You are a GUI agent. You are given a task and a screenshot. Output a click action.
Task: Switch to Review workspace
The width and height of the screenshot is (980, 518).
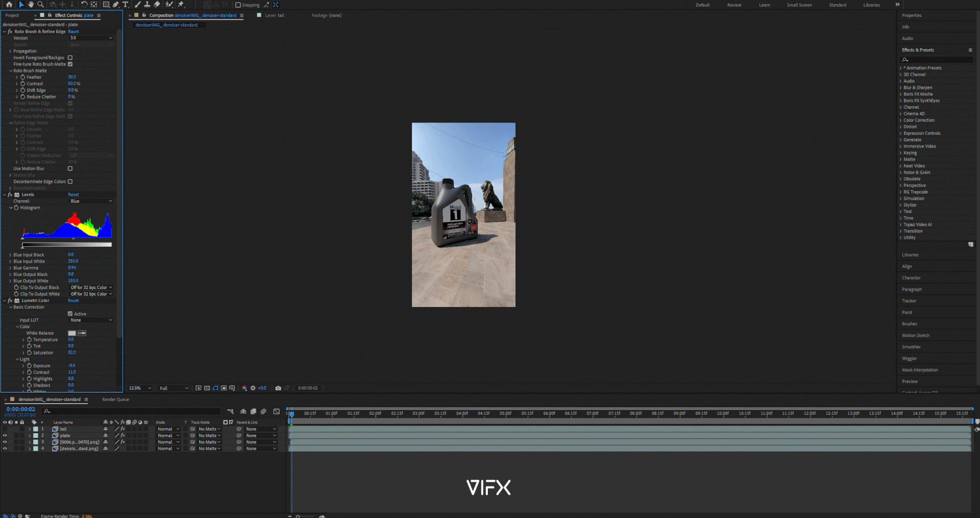[x=734, y=5]
